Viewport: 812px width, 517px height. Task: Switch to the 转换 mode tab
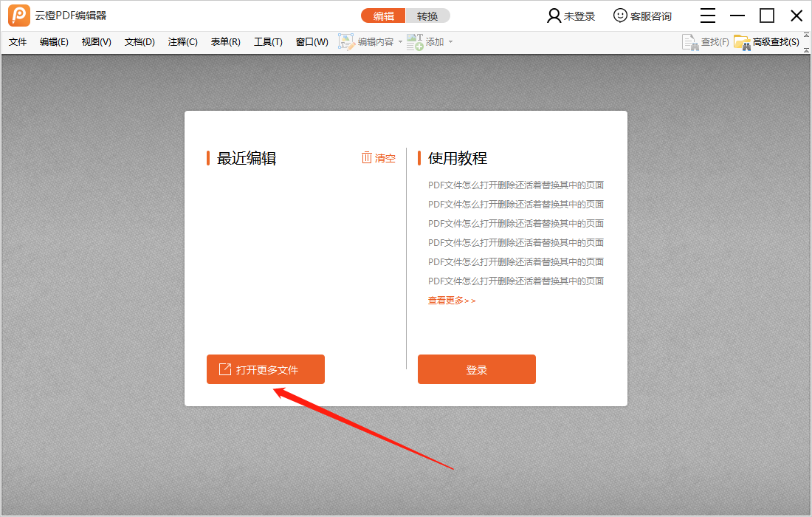pos(427,16)
